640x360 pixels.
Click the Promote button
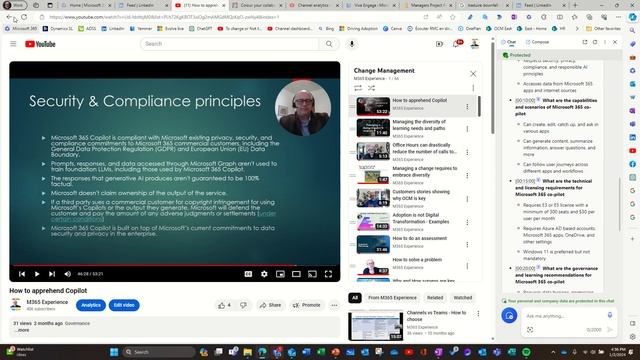click(x=306, y=305)
